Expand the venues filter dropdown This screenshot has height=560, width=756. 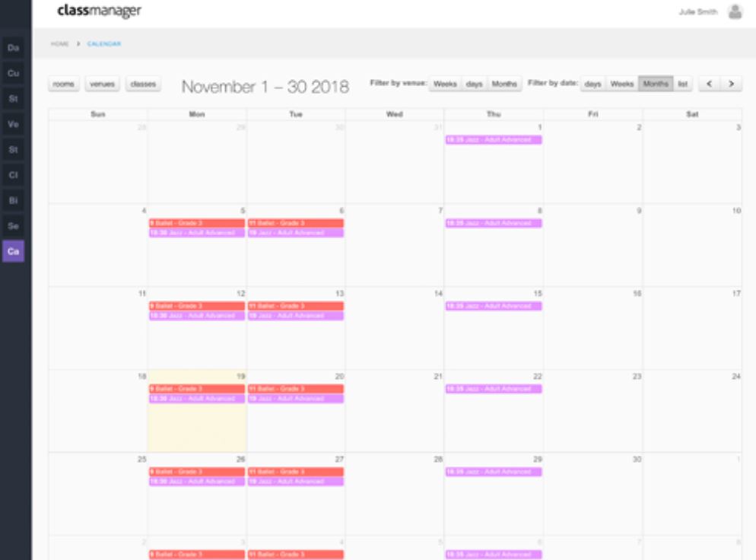[102, 84]
